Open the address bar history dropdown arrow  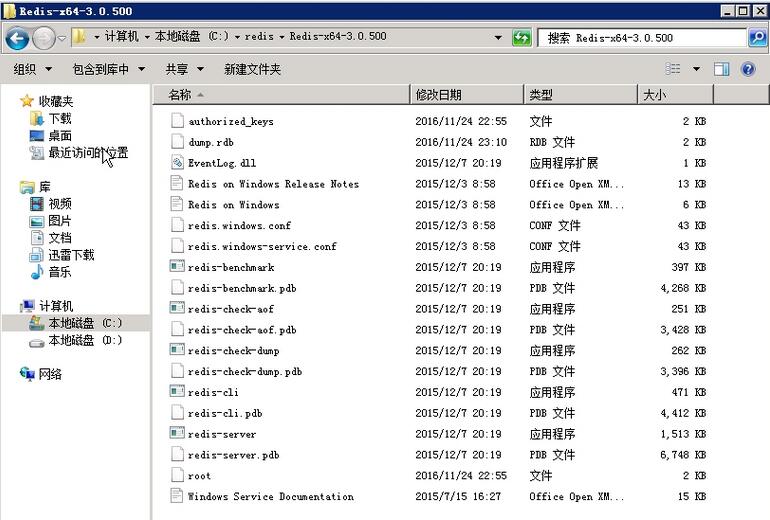pyautogui.click(x=498, y=37)
